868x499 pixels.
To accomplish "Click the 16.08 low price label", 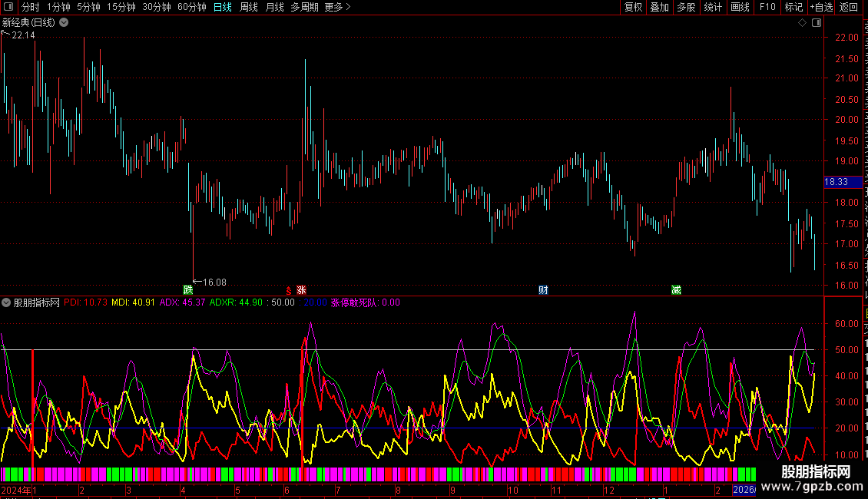I will pos(214,283).
